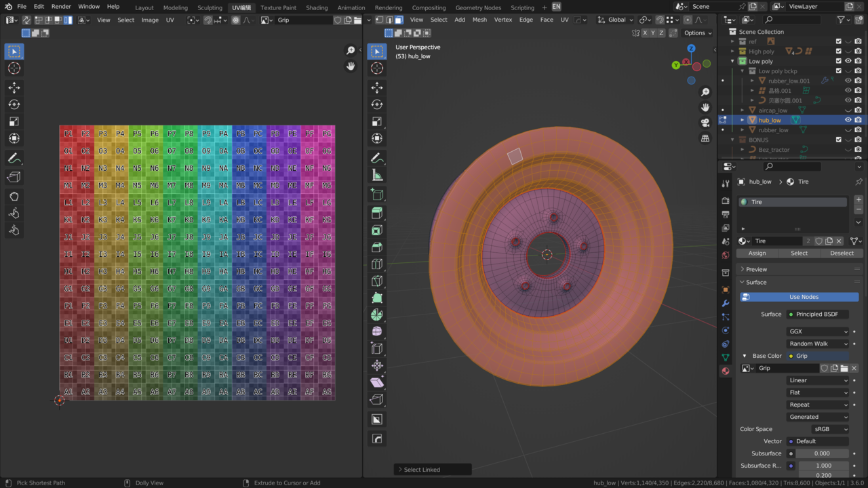
Task: Select the Rotate tool in UV editor
Action: coord(14,104)
